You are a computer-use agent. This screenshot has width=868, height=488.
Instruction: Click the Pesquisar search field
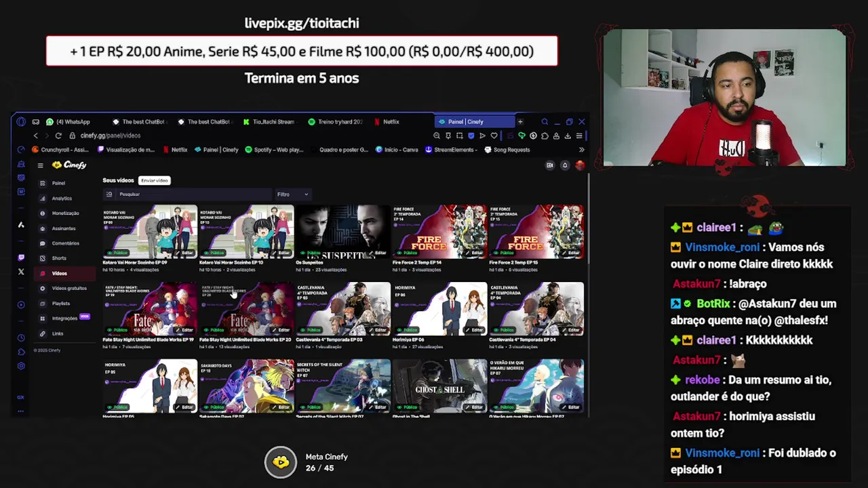(187, 195)
